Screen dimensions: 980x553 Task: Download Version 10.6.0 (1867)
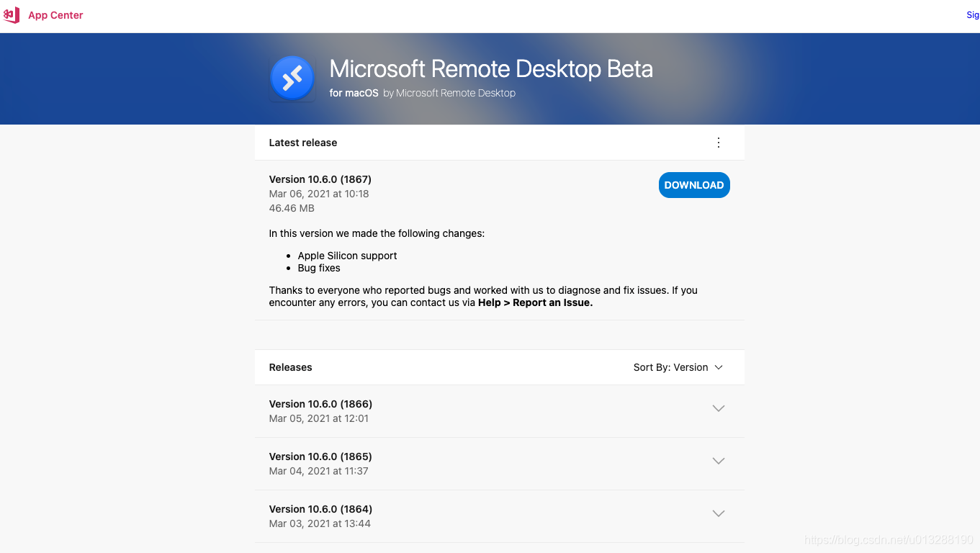[693, 185]
